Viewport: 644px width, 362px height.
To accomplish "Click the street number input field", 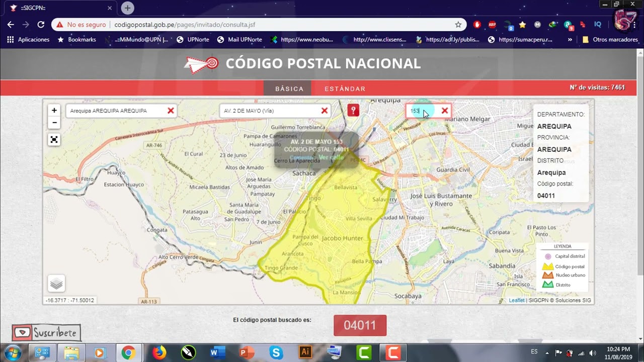I will [x=422, y=111].
